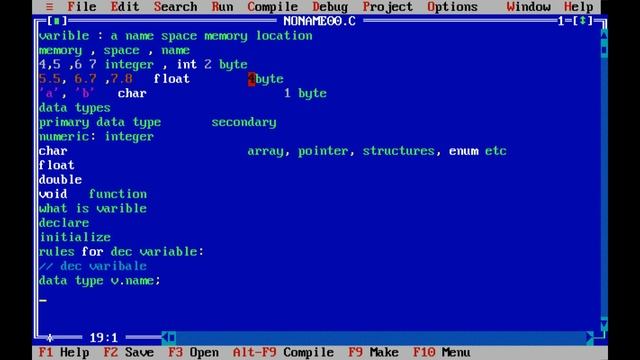Image resolution: width=640 pixels, height=360 pixels.
Task: Open the Run menu
Action: (222, 7)
